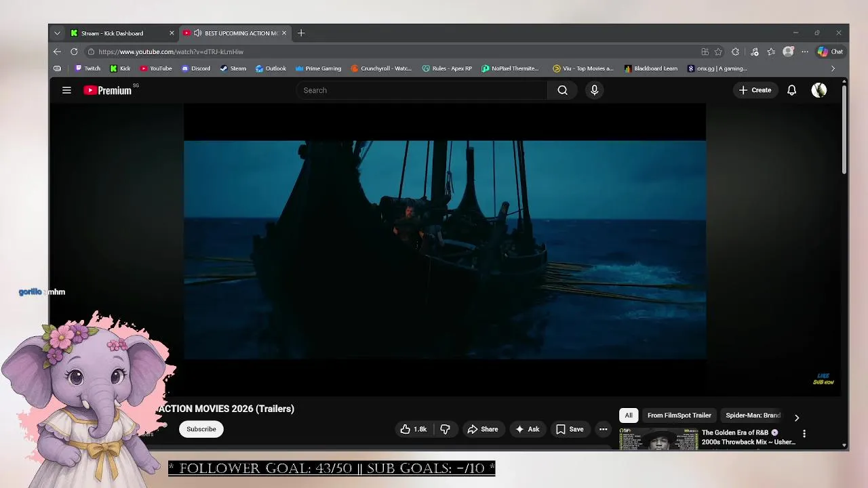Open YouTube notifications bell
The width and height of the screenshot is (868, 488).
tap(791, 90)
